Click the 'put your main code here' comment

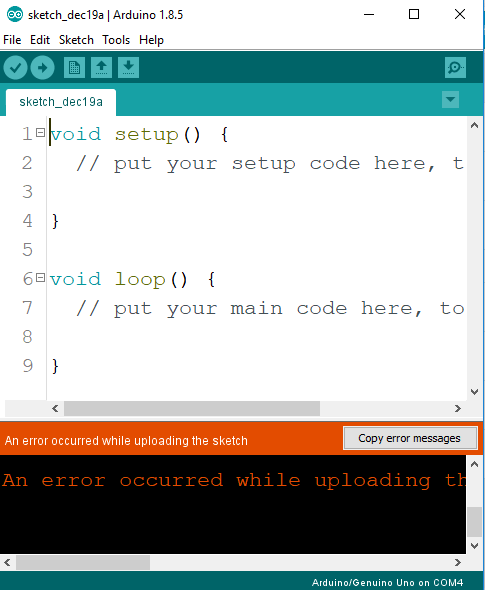270,309
